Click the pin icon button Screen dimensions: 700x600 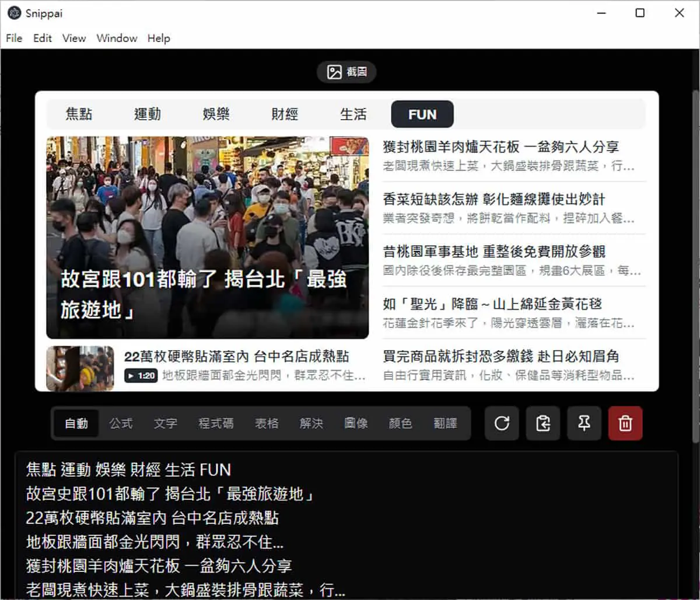584,423
